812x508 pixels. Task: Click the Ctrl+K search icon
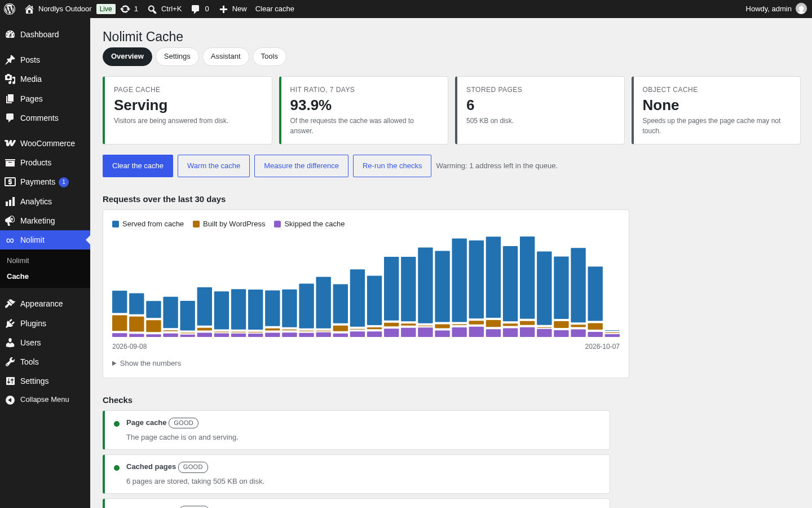(x=152, y=9)
